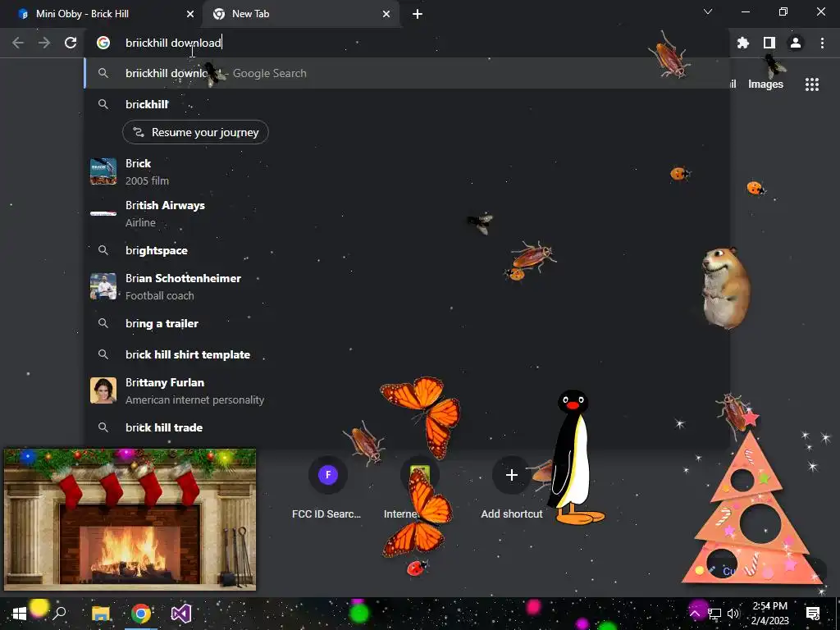
Task: Open the Chrome extensions puzzle icon
Action: click(x=742, y=43)
